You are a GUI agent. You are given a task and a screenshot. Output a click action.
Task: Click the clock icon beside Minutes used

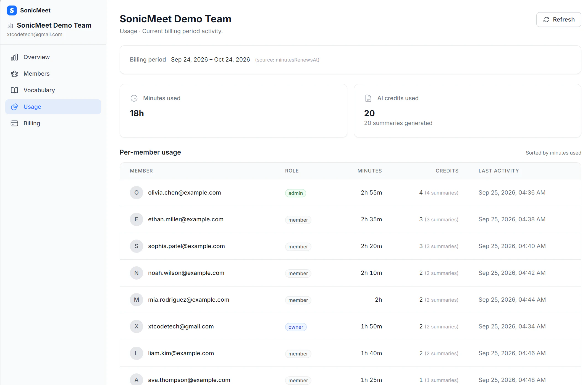(x=134, y=98)
